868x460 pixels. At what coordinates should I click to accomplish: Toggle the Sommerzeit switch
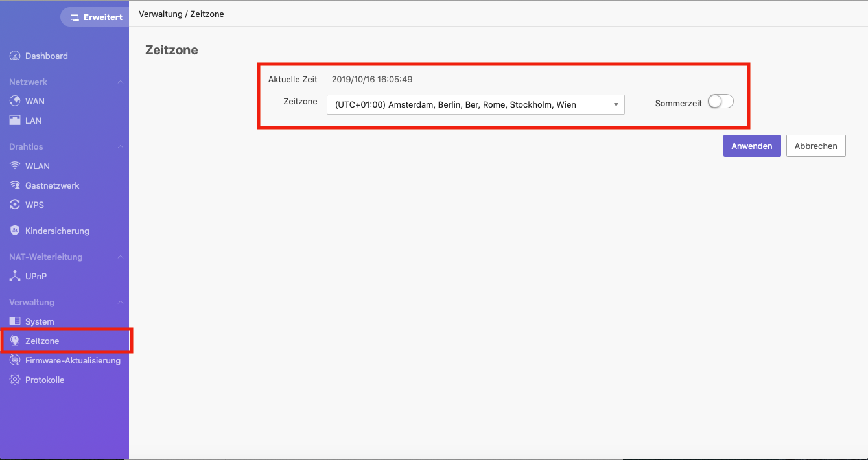point(720,102)
